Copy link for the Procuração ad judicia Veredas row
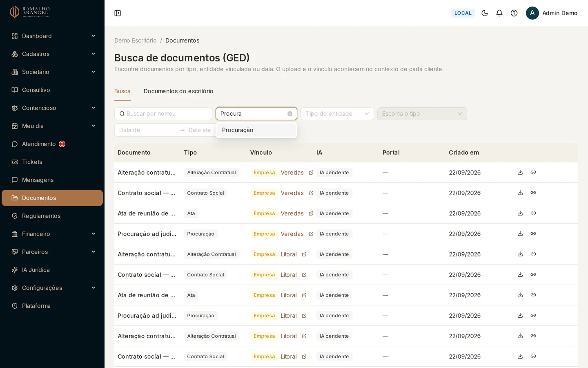Screen dimensions: 588x368 pos(533,233)
